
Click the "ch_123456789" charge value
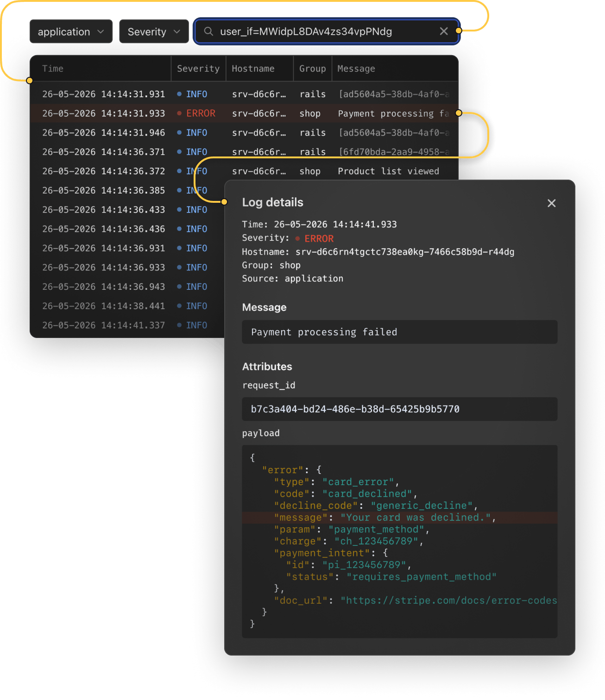pyautogui.click(x=376, y=541)
